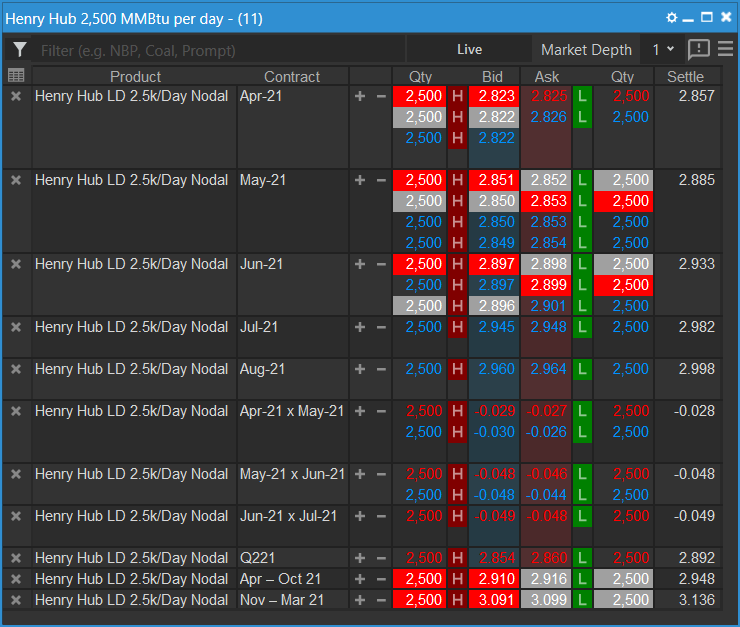Remove the Jul-21 row with X
Screen dimensions: 740x627
click(16, 327)
